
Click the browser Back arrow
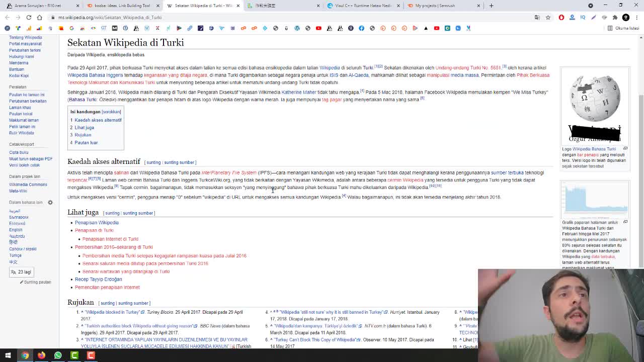tap(8, 17)
